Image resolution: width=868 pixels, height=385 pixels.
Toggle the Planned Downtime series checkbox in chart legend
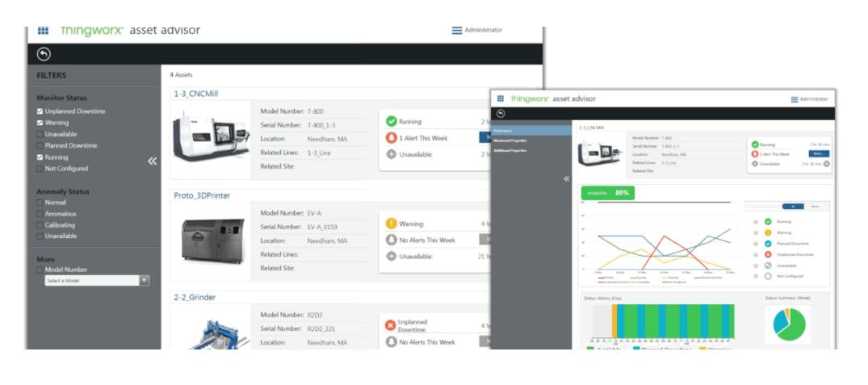tap(756, 244)
